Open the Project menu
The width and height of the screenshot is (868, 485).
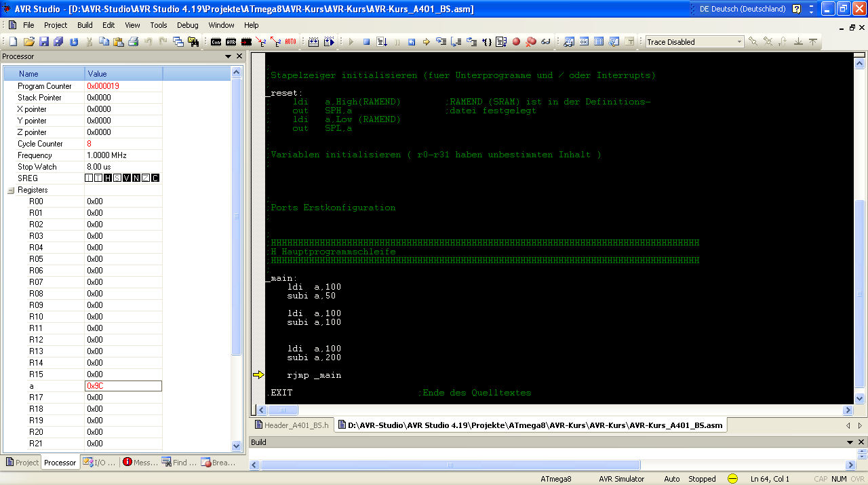[x=56, y=25]
